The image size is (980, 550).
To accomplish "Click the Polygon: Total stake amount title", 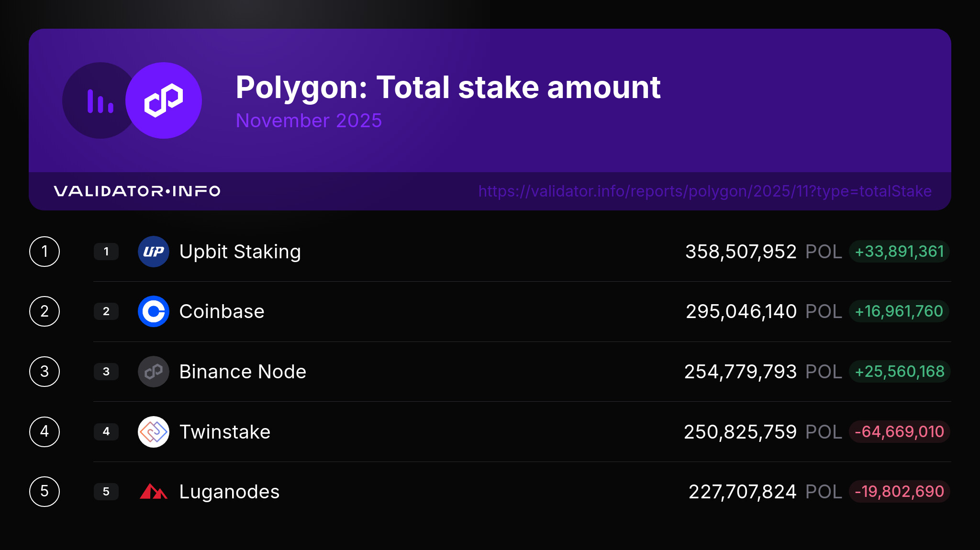I will pos(448,88).
